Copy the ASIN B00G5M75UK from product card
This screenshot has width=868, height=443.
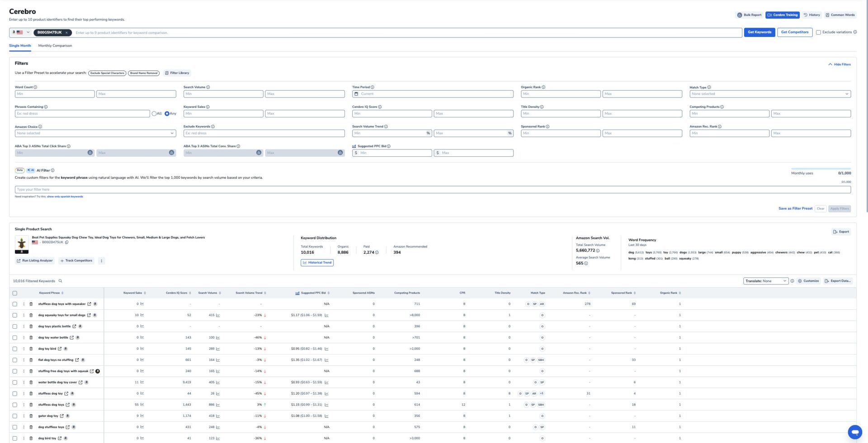tap(67, 242)
